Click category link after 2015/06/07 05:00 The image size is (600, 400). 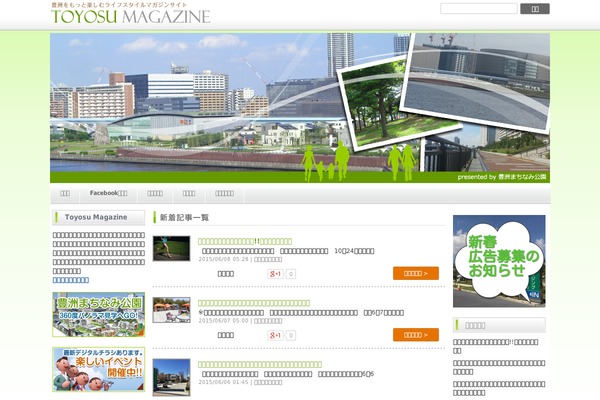pos(268,321)
